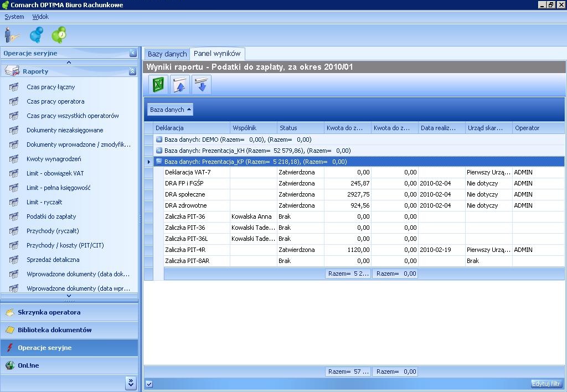This screenshot has width=567, height=392.
Task: Click the expand all groups up-arrow icon
Action: click(x=180, y=85)
